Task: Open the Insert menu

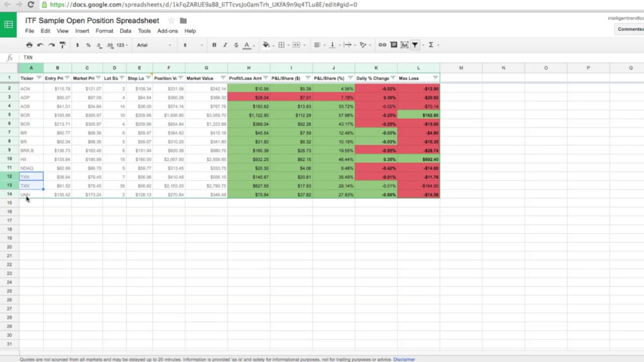Action: [x=82, y=31]
